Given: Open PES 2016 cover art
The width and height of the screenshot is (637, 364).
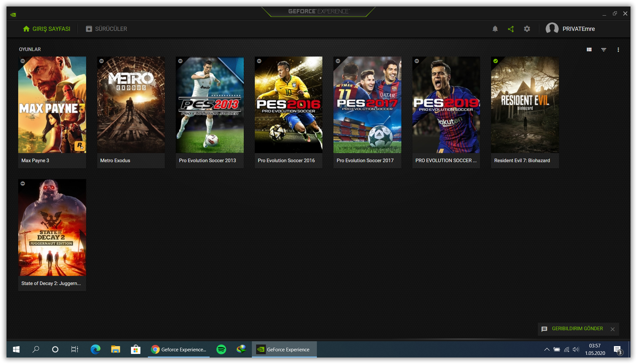Looking at the screenshot, I should click(x=289, y=105).
